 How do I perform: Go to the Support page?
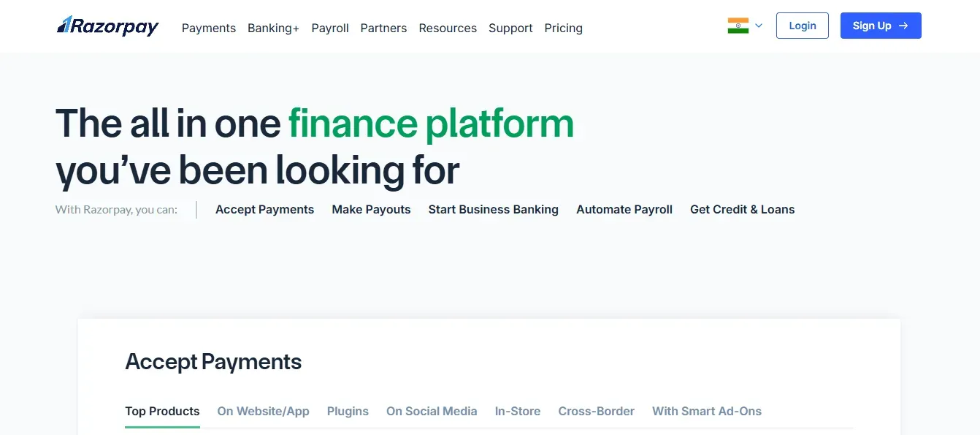point(510,28)
